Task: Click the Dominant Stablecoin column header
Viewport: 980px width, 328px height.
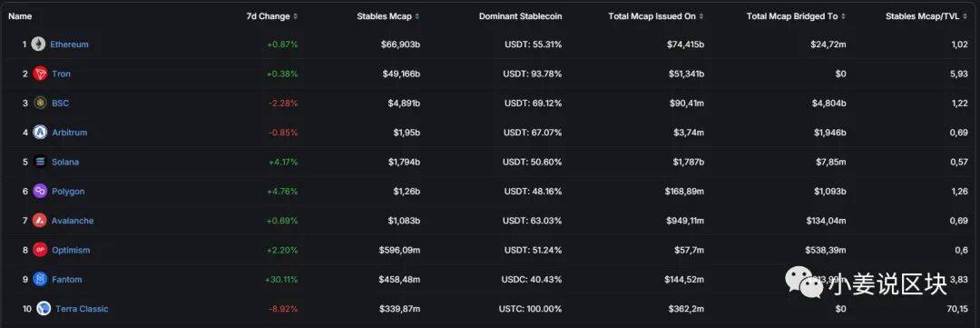Action: (x=521, y=16)
